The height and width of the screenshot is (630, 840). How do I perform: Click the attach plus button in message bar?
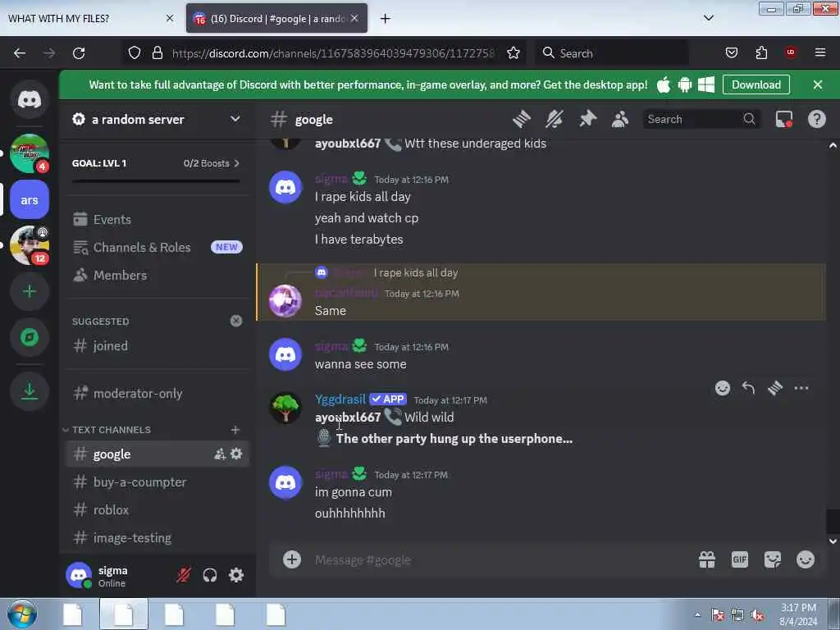point(292,559)
